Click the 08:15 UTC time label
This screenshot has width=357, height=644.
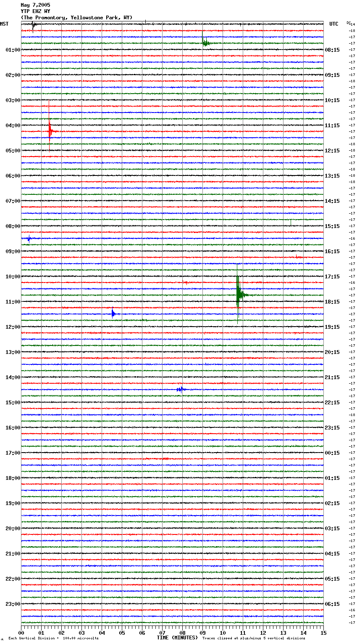332,50
